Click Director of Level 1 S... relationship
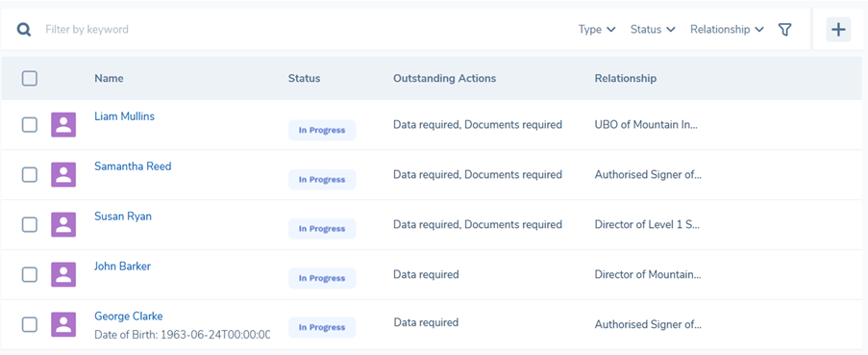 (647, 224)
